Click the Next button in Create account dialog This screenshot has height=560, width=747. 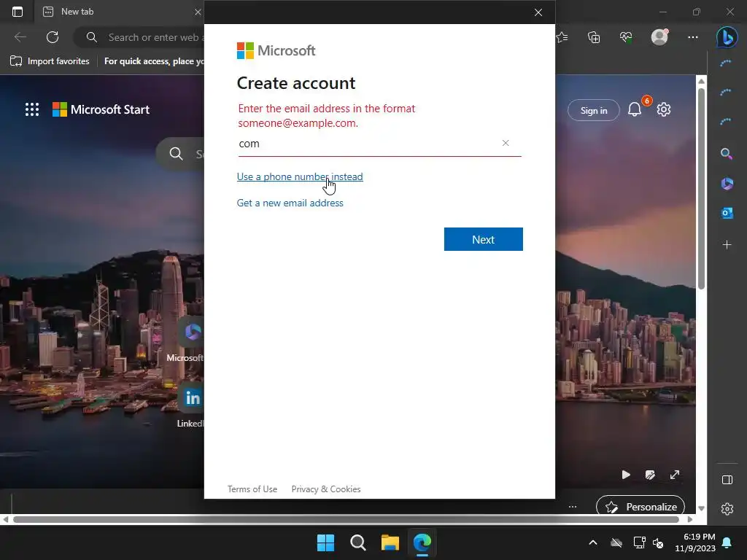pos(483,239)
